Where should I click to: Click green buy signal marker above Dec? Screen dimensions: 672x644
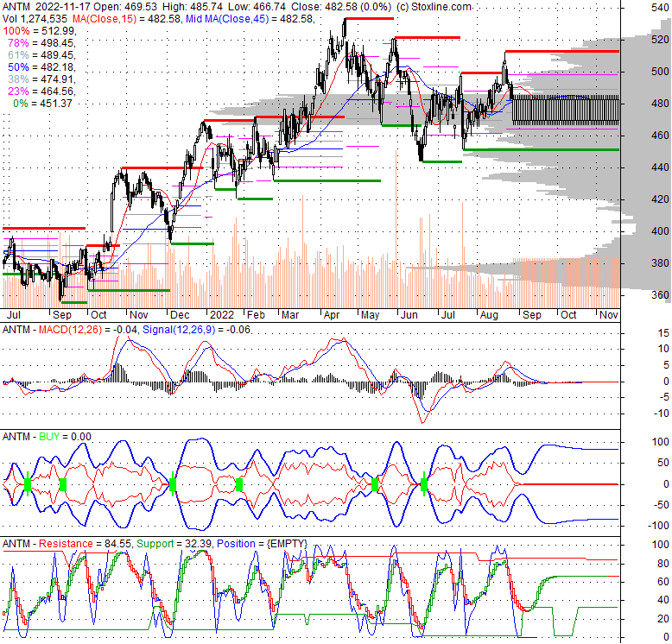pyautogui.click(x=173, y=484)
